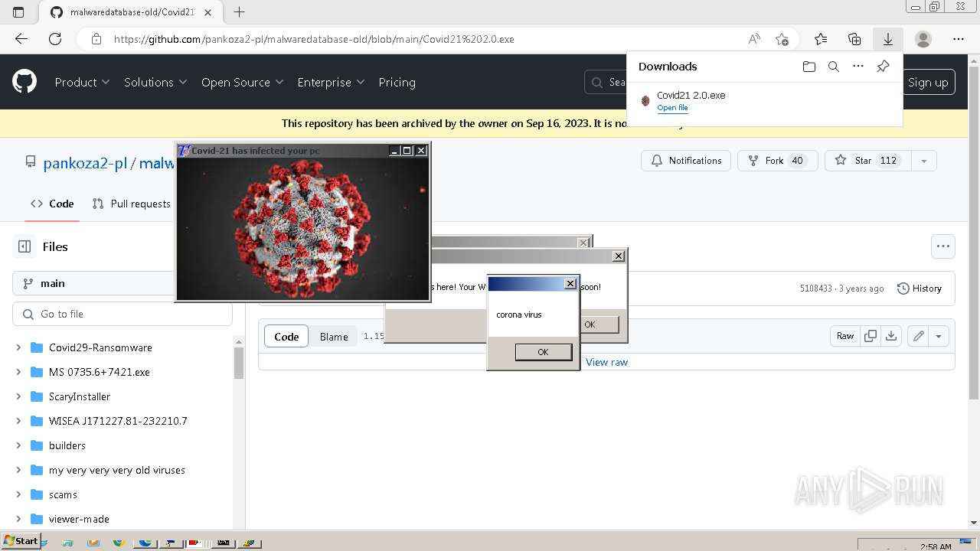
Task: Open the star lists dropdown arrow
Action: coord(923,161)
